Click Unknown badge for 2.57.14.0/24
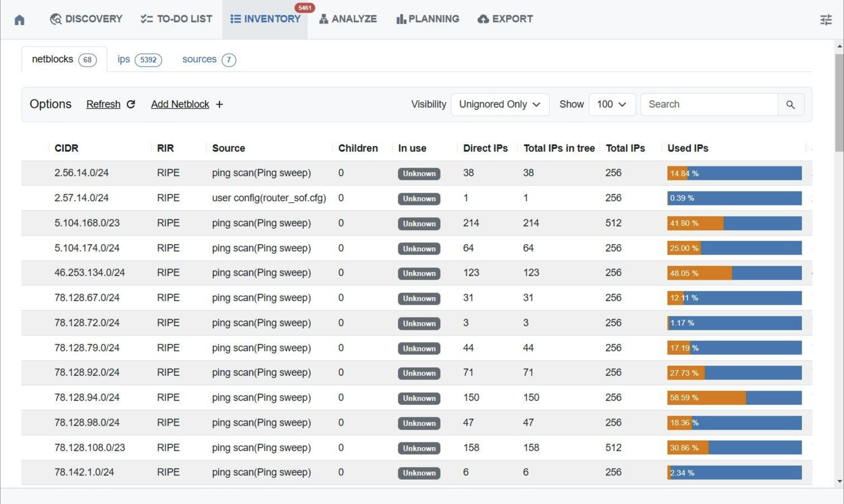This screenshot has height=504, width=844. point(419,198)
